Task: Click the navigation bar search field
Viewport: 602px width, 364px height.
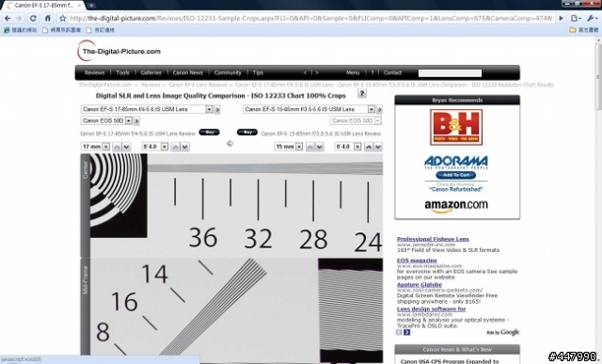Action: 450,73
